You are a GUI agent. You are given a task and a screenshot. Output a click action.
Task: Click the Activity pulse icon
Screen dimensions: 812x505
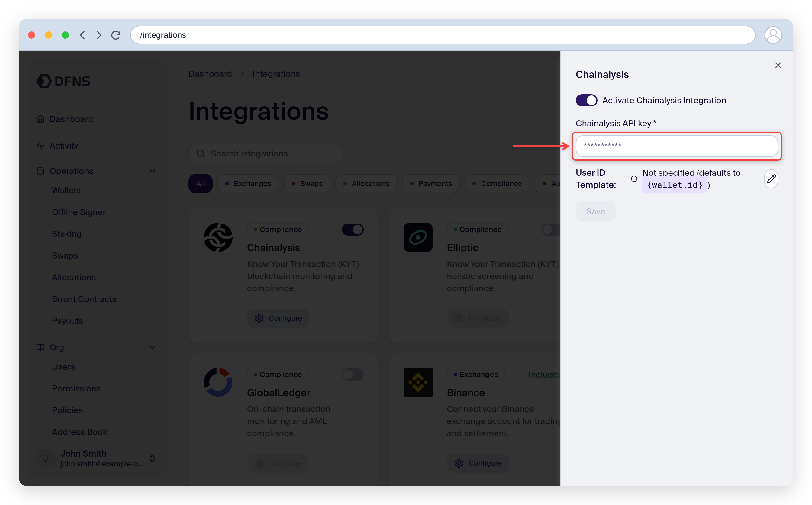tap(40, 146)
